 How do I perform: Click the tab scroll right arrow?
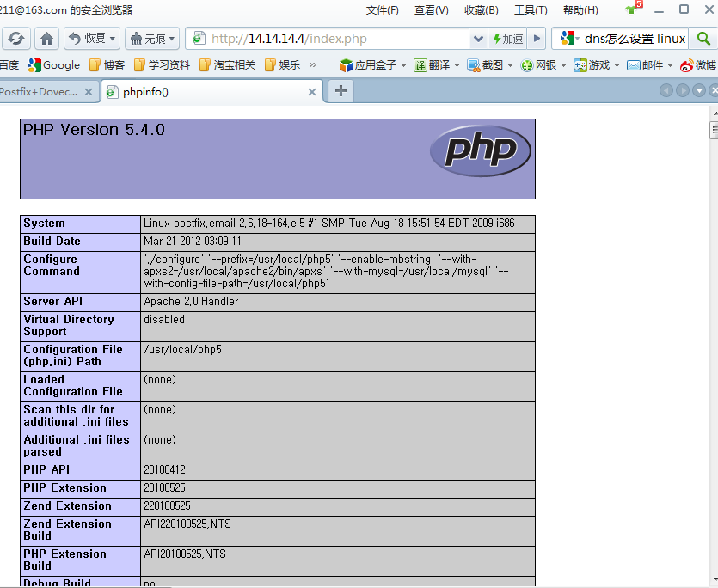coord(682,90)
